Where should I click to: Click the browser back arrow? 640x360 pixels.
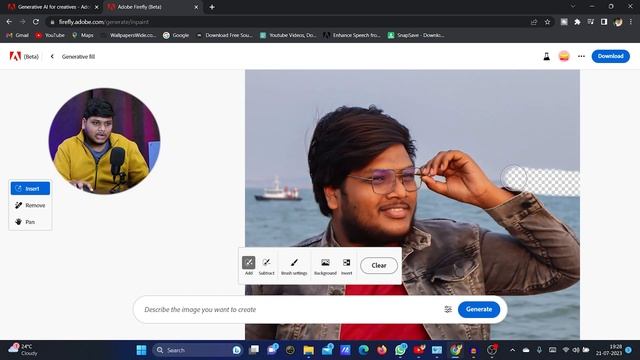pyautogui.click(x=9, y=22)
